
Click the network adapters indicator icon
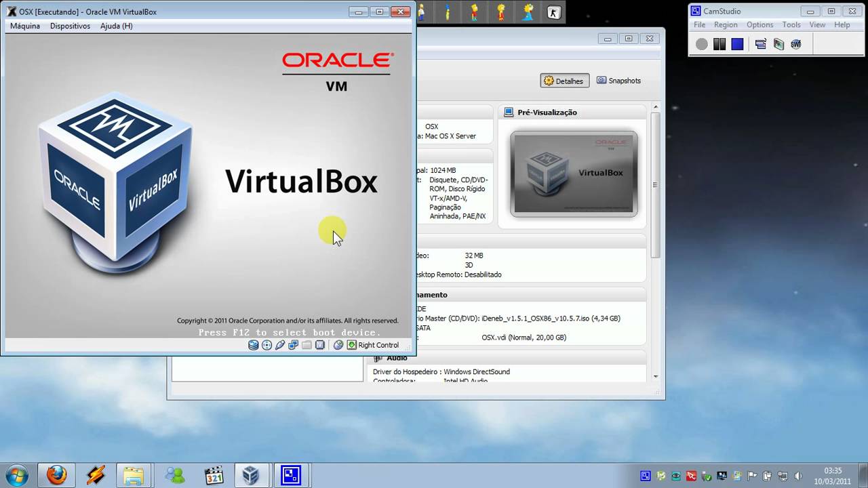click(x=293, y=345)
